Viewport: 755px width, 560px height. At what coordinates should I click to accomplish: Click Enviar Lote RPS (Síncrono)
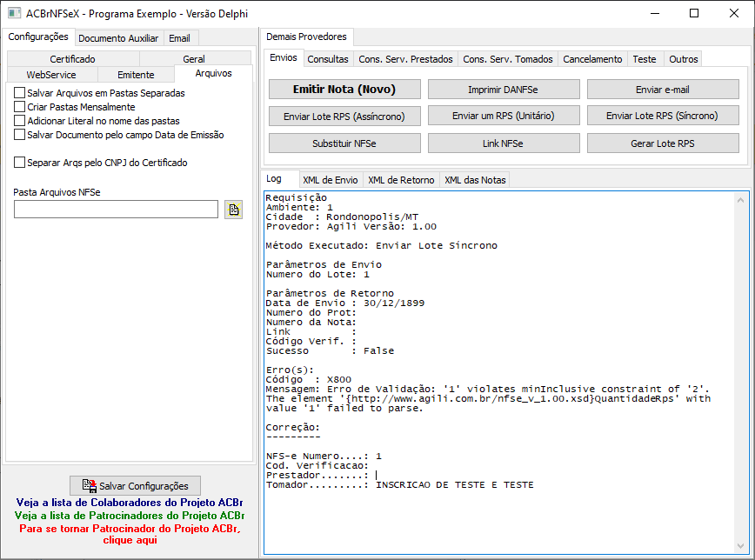pos(663,116)
